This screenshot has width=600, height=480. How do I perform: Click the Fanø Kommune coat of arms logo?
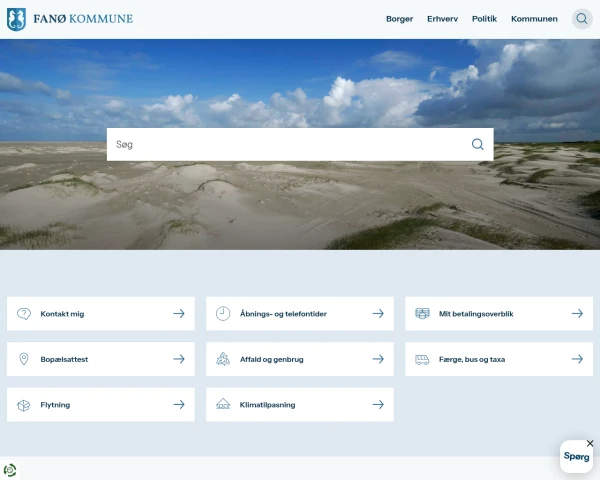tap(16, 19)
